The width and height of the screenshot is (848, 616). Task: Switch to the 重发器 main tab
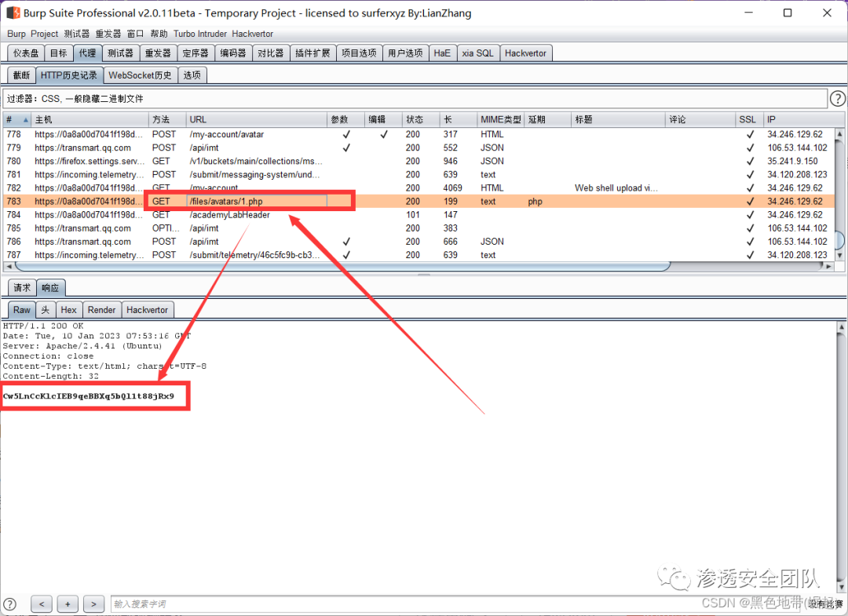coord(158,53)
